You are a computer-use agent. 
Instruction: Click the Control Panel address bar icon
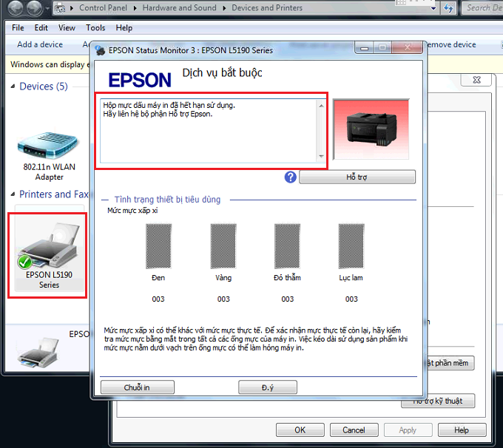click(60, 8)
